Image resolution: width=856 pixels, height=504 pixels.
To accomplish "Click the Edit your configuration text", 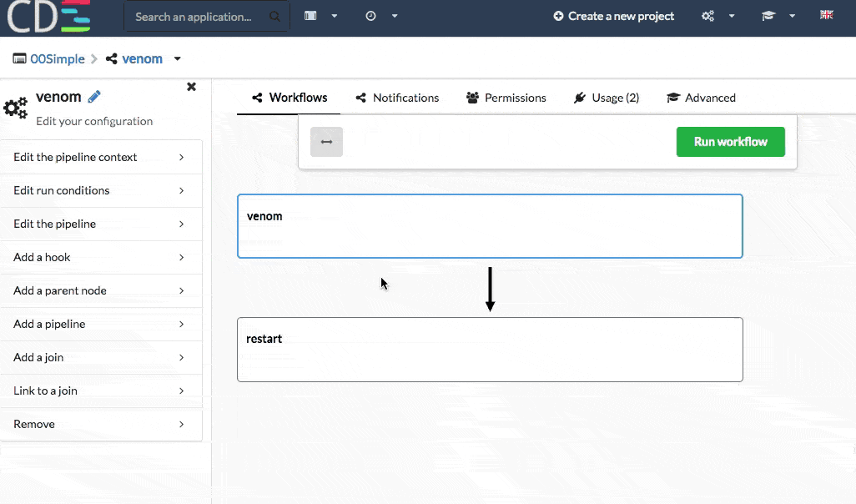I will (x=94, y=121).
